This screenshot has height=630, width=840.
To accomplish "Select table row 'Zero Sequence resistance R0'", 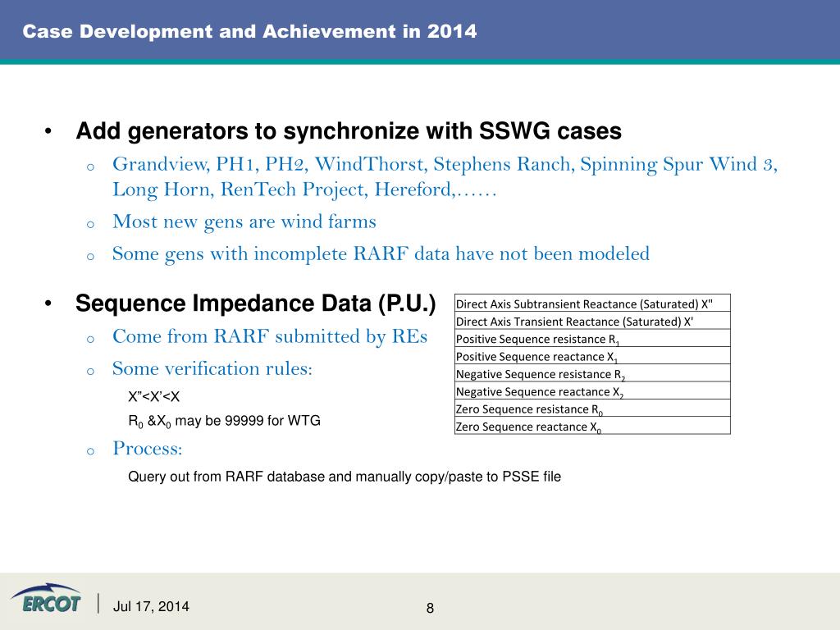I will click(x=592, y=409).
